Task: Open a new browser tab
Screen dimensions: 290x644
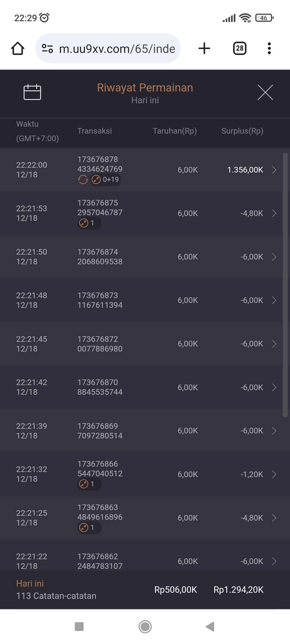Action: (x=204, y=49)
